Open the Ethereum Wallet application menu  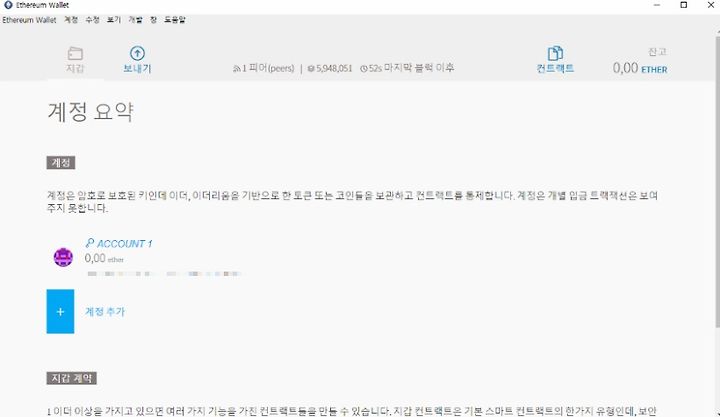(x=29, y=20)
